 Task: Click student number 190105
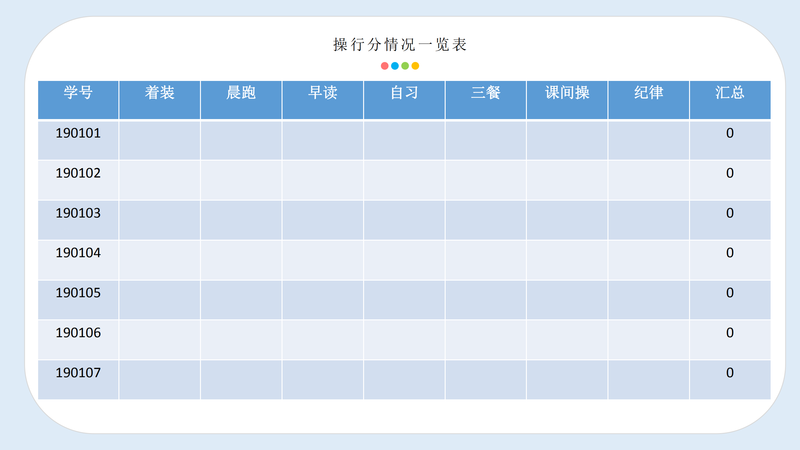(78, 293)
